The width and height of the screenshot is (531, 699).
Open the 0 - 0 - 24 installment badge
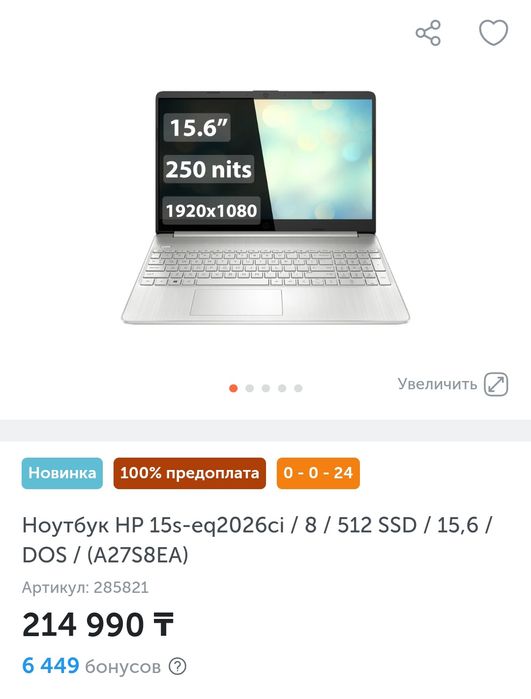[x=318, y=473]
